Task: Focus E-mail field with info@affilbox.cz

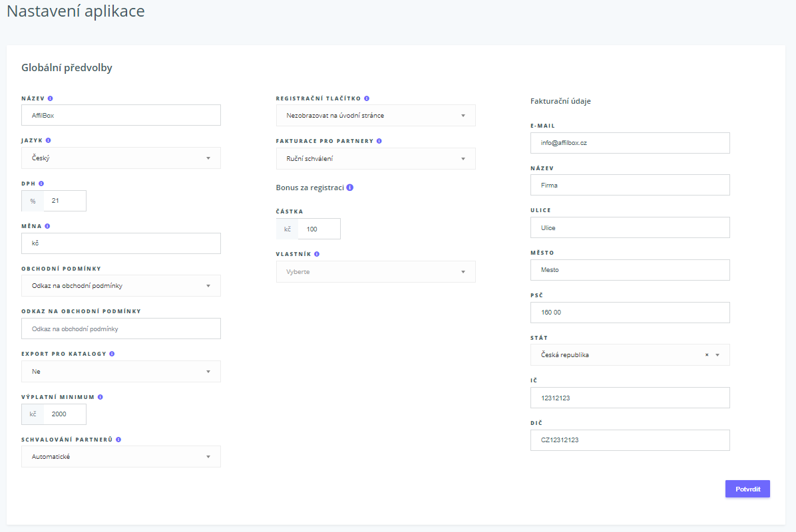Action: 630,143
